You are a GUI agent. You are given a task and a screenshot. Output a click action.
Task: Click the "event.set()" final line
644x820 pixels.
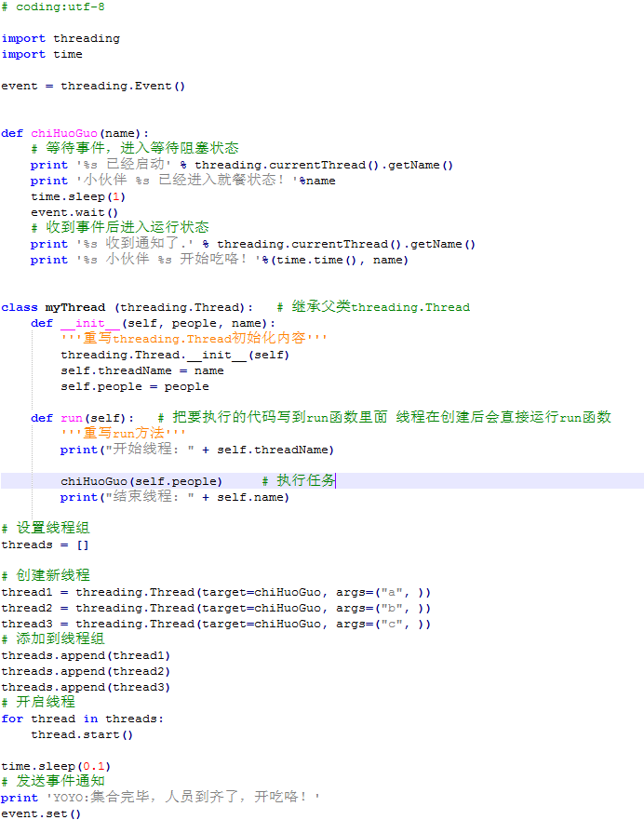pos(41,813)
